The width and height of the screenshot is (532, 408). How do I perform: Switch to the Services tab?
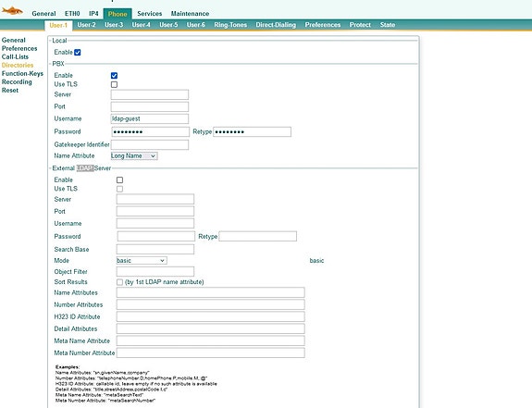click(x=149, y=14)
